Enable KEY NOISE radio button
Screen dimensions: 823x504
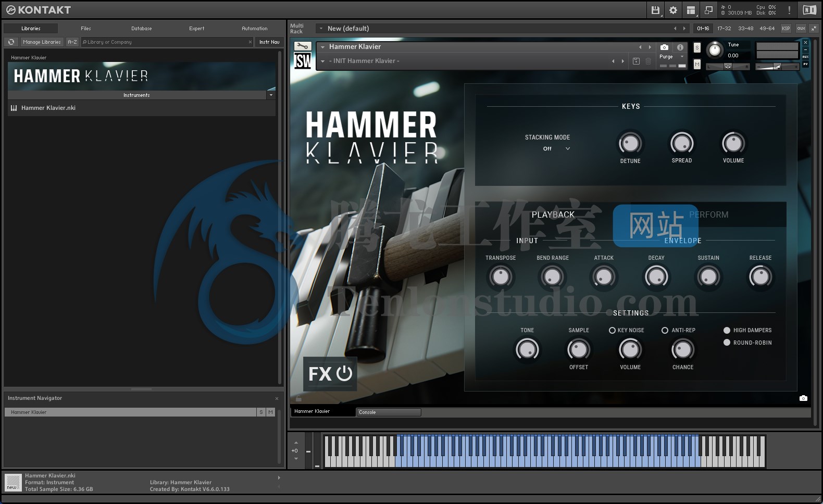point(612,330)
